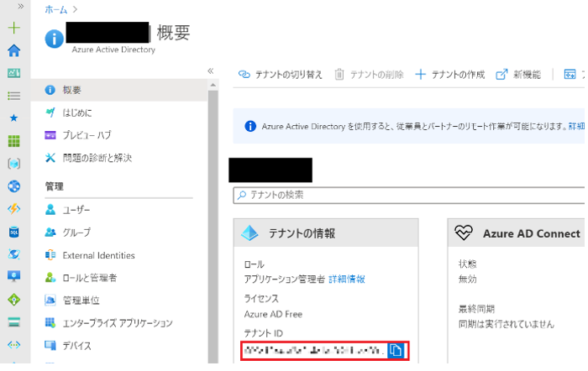The height and width of the screenshot is (371, 588).
Task: Open the Dashboard chart icon in sidebar
Action: tap(14, 73)
